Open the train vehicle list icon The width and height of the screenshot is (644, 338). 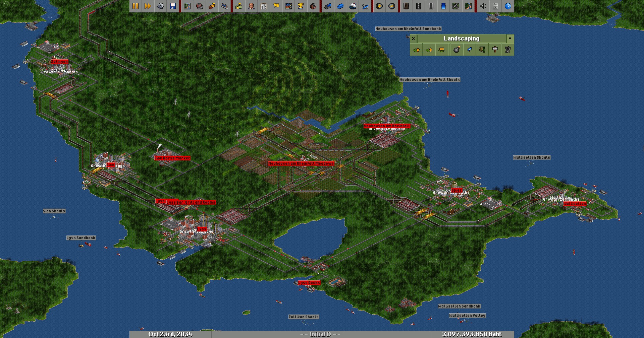click(x=328, y=6)
